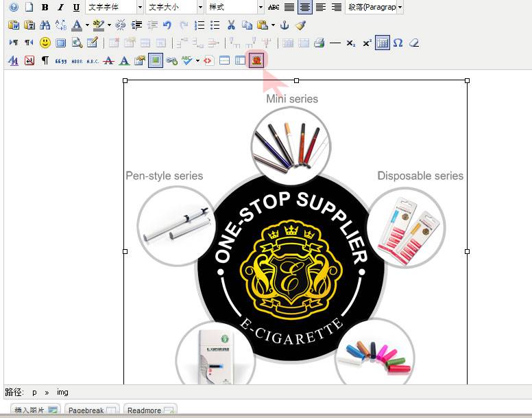Image resolution: width=532 pixels, height=418 pixels.
Task: Expand the 段落 (Paragraph) format dropdown
Action: [400, 8]
